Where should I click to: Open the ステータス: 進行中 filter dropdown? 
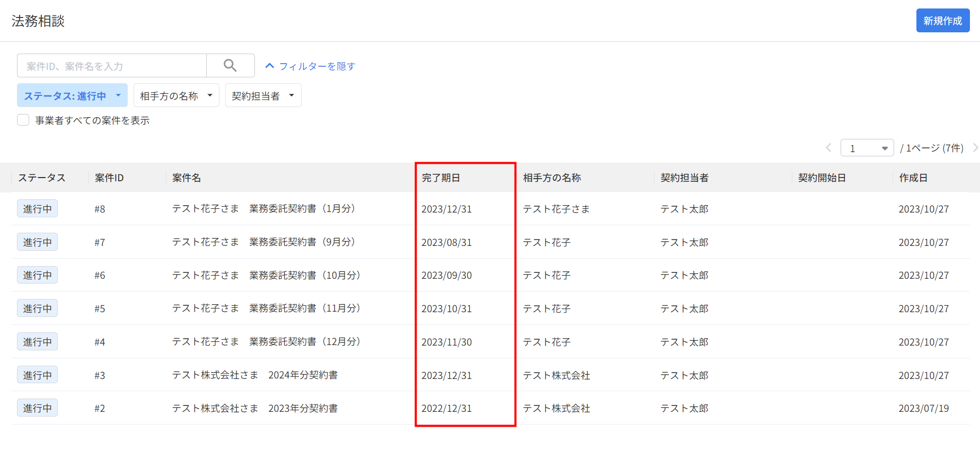coord(72,95)
